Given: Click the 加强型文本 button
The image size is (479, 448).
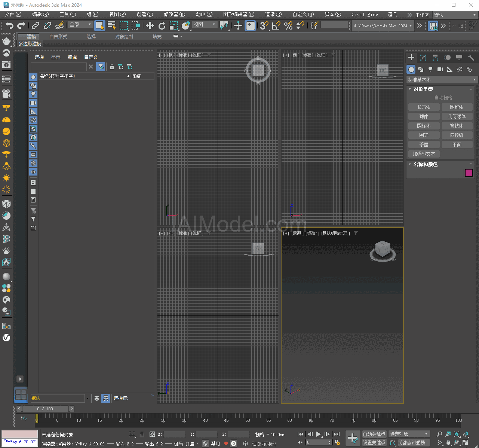Looking at the screenshot, I should pos(424,154).
